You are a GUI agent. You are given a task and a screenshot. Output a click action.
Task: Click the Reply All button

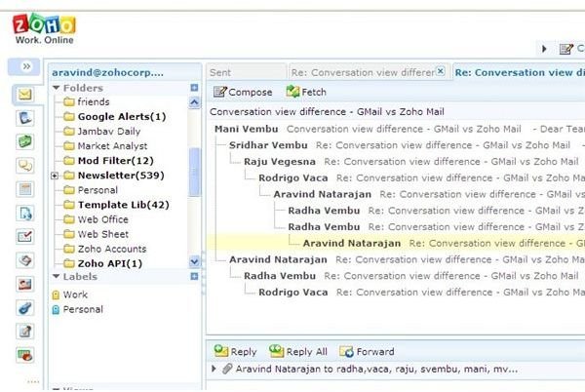(298, 352)
